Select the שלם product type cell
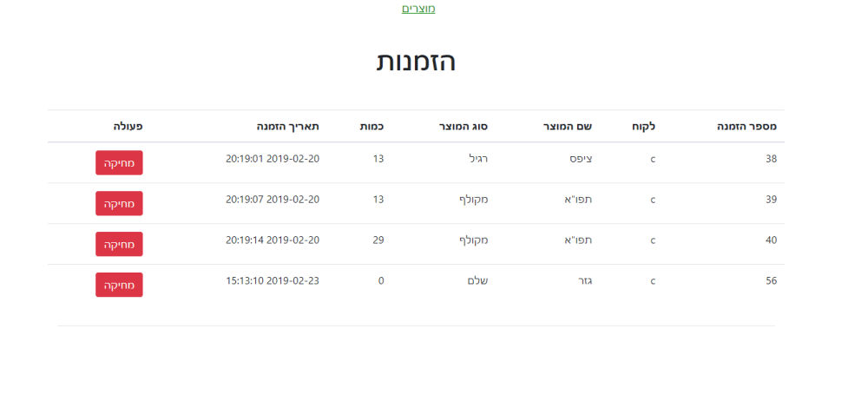This screenshot has width=868, height=401. point(479,281)
